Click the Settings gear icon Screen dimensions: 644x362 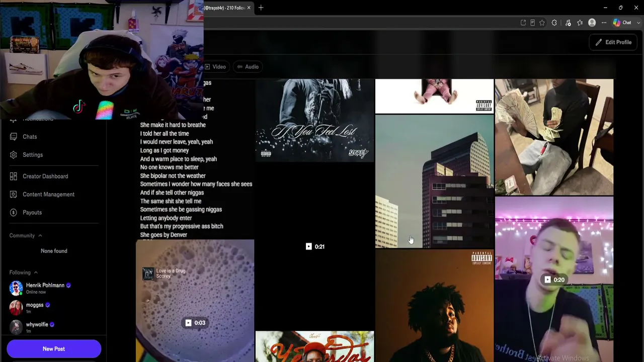14,155
